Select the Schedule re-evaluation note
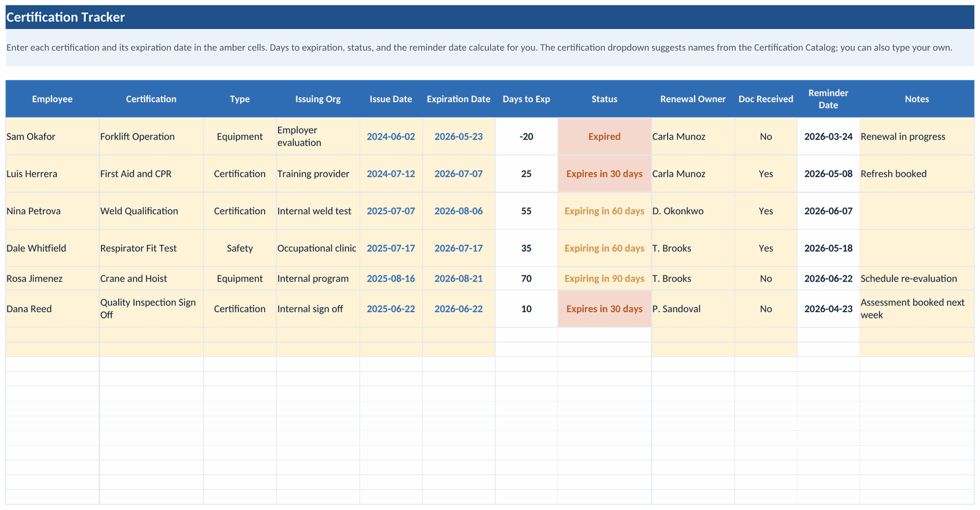 (917, 279)
